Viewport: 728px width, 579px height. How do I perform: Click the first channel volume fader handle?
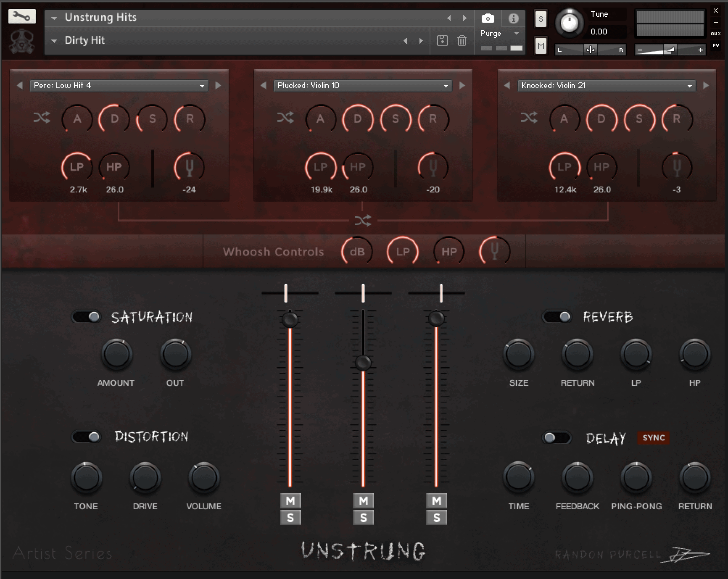coord(290,319)
